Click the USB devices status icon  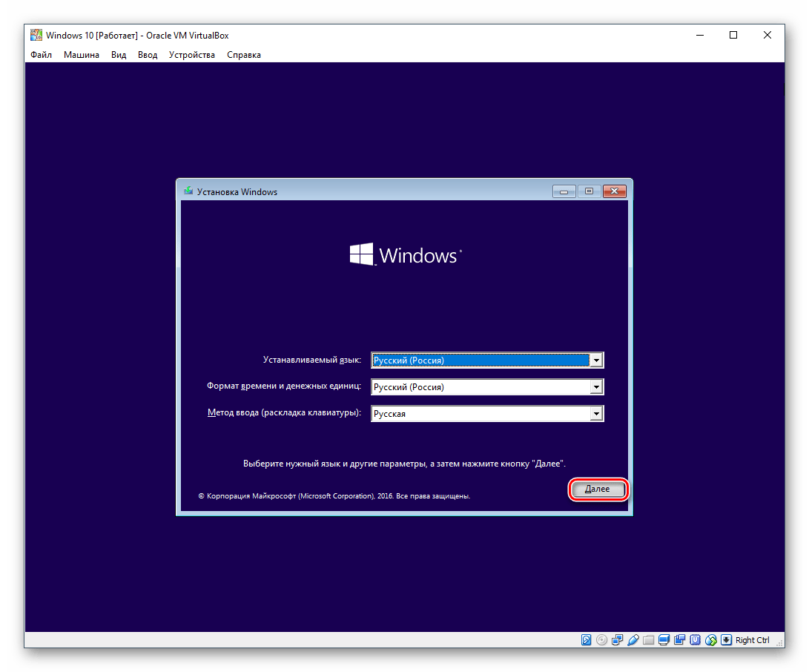[x=633, y=640]
